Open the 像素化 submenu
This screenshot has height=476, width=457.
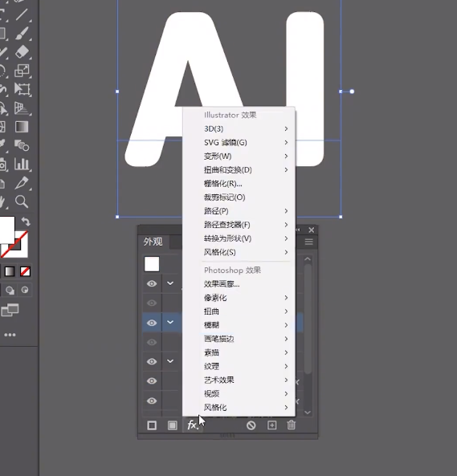239,298
